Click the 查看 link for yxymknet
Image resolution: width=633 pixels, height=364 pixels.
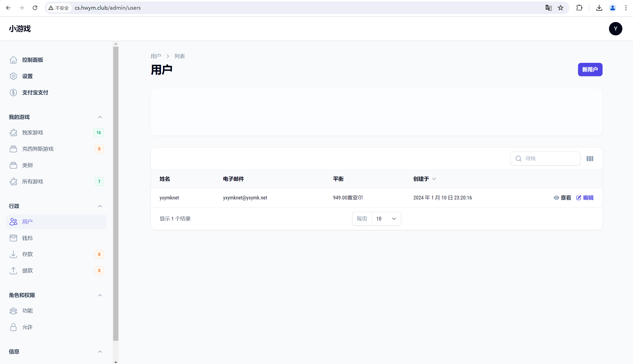562,198
